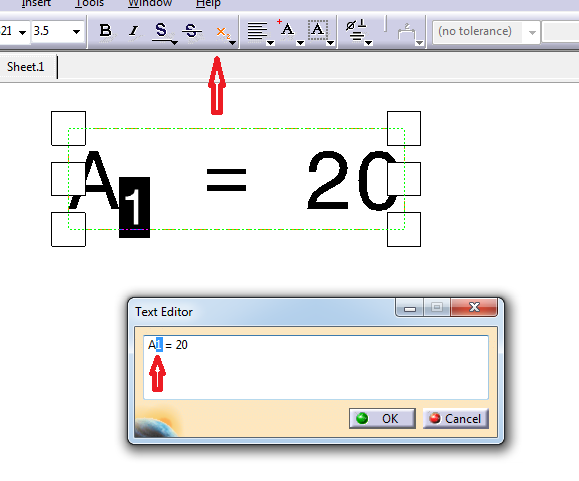Screen dimensions: 579x481
Task: Minimize the Text Editor window
Action: point(410,308)
